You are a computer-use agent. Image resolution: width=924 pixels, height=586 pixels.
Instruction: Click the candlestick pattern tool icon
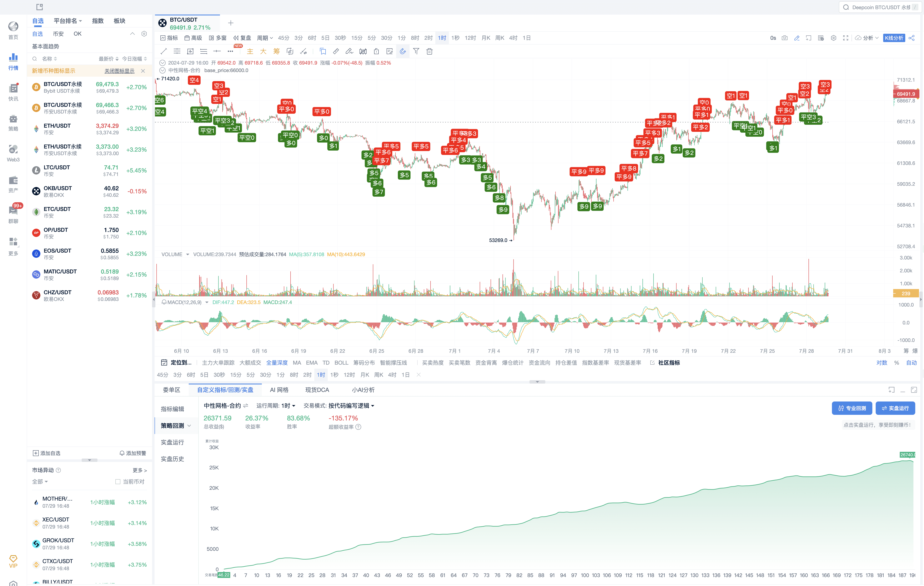click(x=363, y=51)
